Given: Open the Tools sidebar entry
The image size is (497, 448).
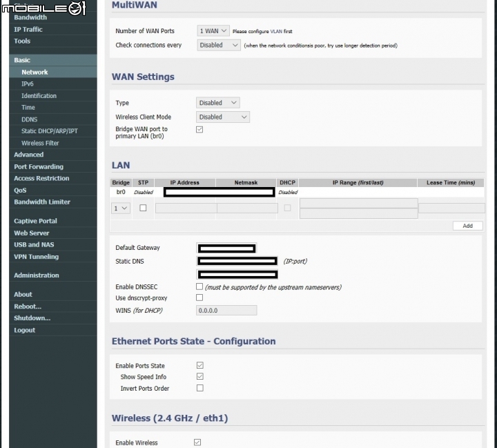Looking at the screenshot, I should click(x=22, y=41).
